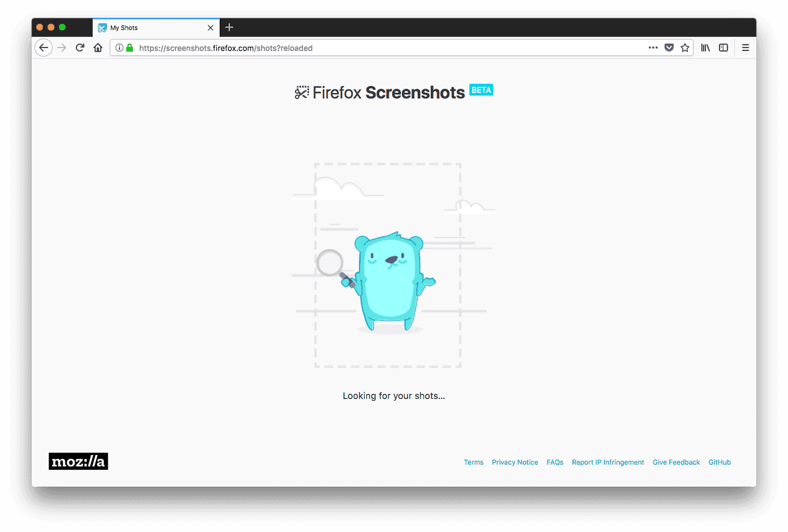Click the Firefox Screenshots heading
788x532 pixels.
pos(388,92)
